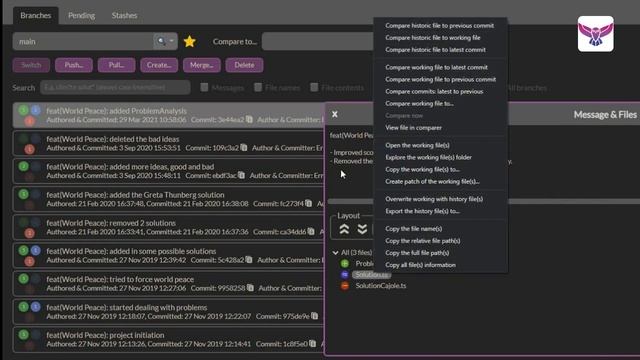This screenshot has width=640, height=360.
Task: Click the main branch name field
Action: (83, 41)
